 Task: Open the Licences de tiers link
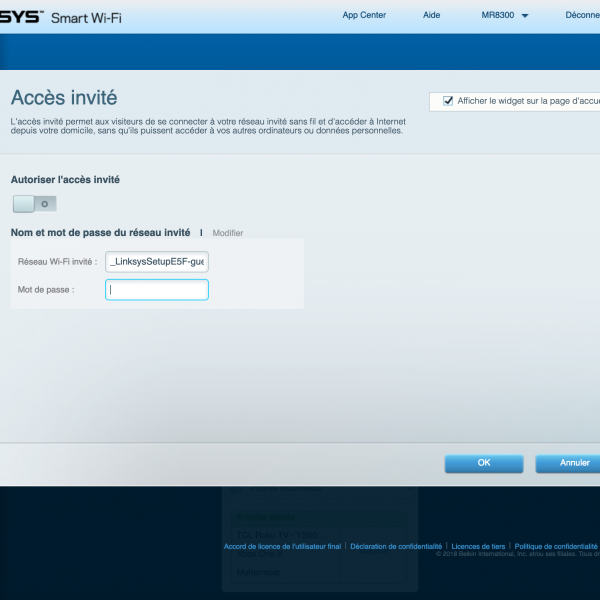coord(478,547)
